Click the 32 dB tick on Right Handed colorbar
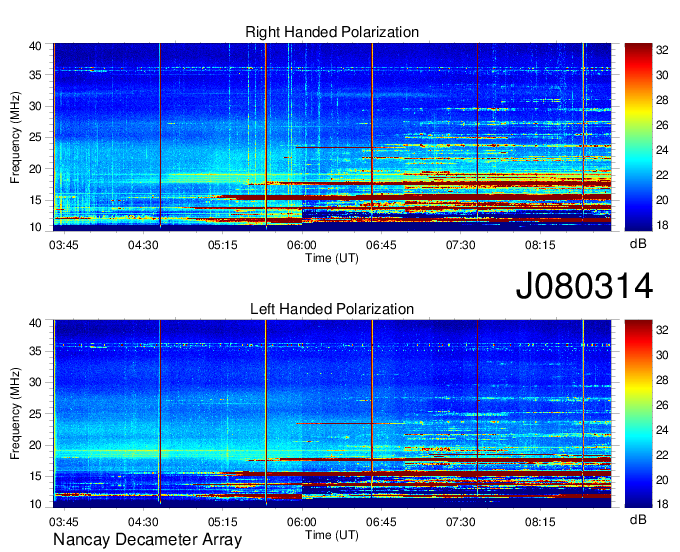Image resolution: width=680 pixels, height=552 pixels. click(662, 50)
